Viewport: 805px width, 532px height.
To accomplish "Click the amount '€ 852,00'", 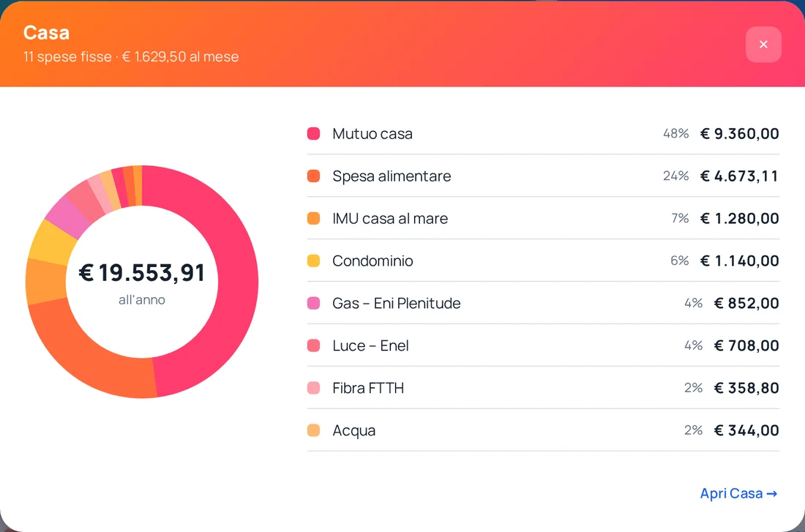I will [746, 303].
